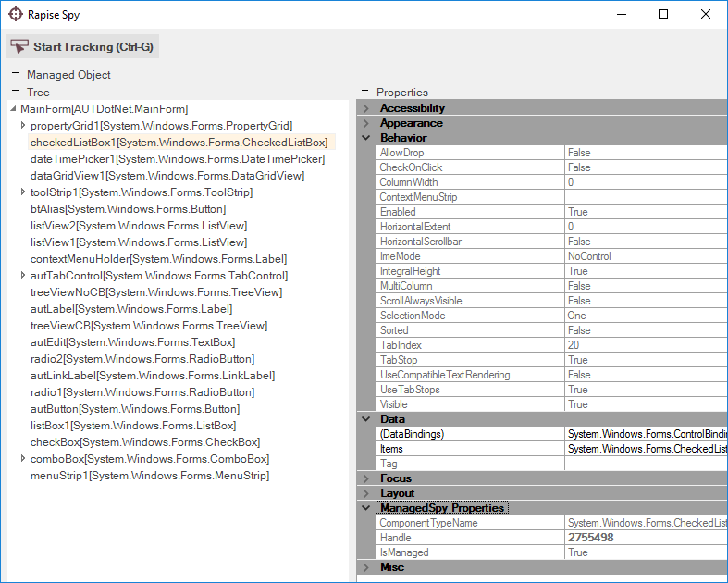Click the Visible property name

[393, 404]
